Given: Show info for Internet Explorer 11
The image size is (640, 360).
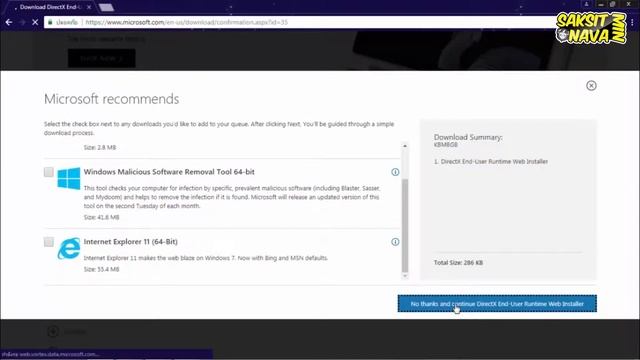Looking at the screenshot, I should (395, 242).
